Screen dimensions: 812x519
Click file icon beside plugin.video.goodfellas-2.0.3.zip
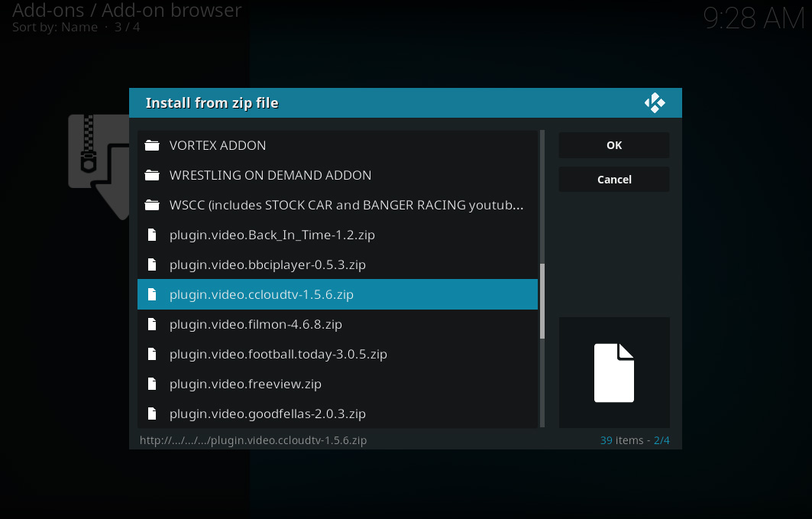(x=152, y=414)
